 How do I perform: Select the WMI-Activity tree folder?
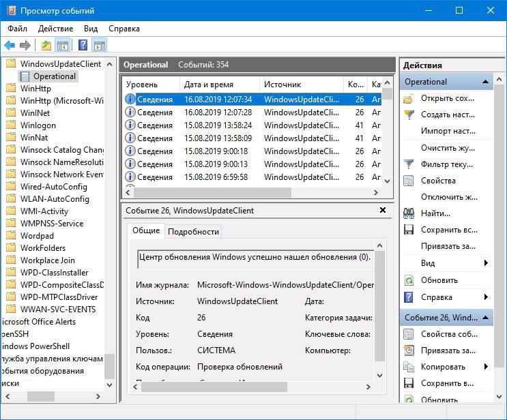point(44,211)
